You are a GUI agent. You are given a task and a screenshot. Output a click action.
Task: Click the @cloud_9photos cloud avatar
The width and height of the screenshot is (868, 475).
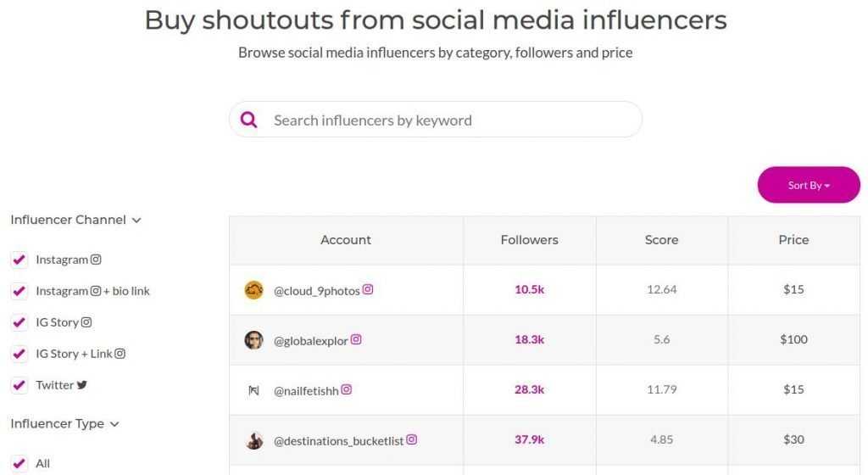coord(253,289)
